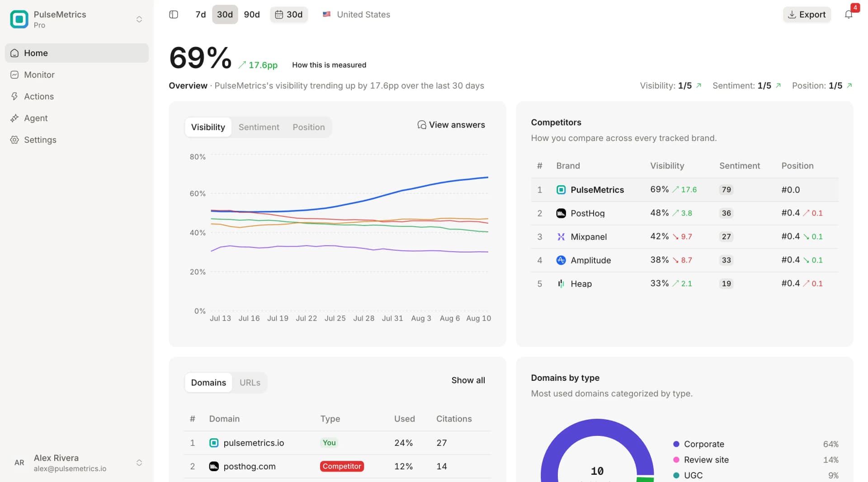Screen dimensions: 868x482
Task: Select the 90d time range
Action: point(252,14)
